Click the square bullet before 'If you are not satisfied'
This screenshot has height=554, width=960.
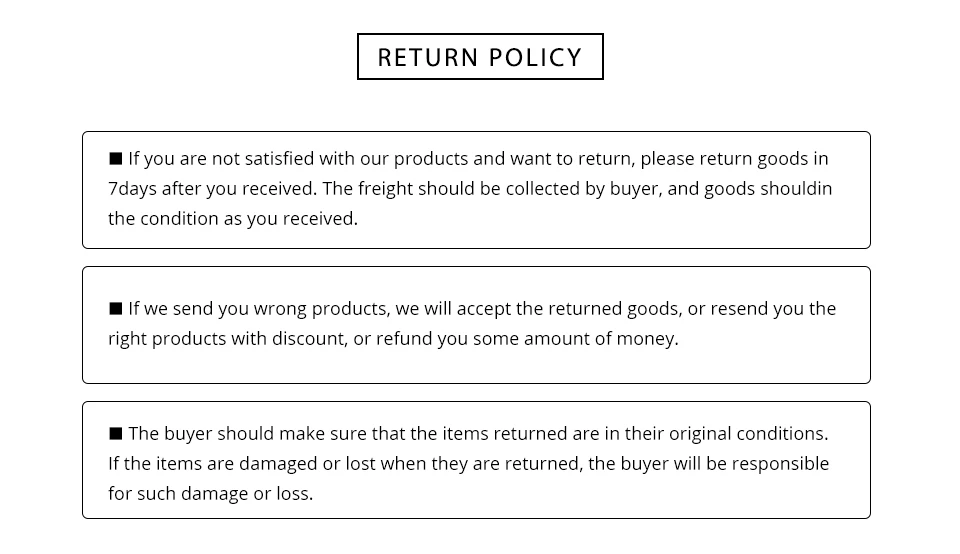click(115, 159)
